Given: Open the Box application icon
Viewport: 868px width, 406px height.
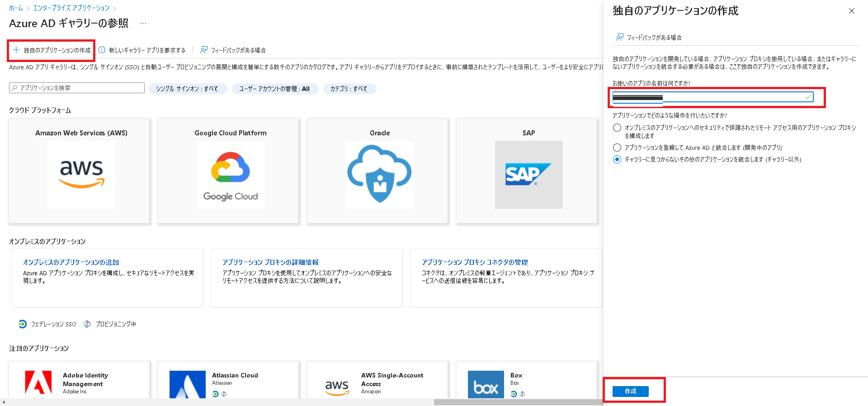Looking at the screenshot, I should click(x=486, y=385).
